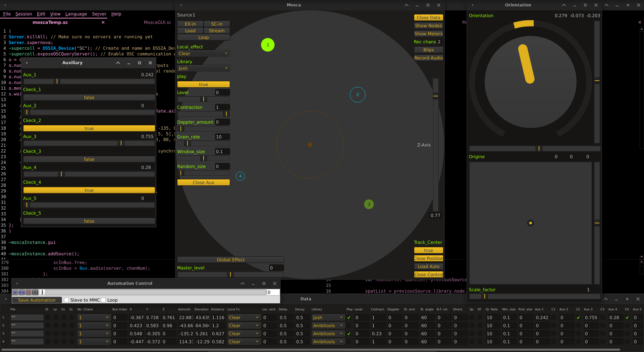This screenshot has height=352, width=644.
Task: Click Close Aux button
Action: click(203, 182)
